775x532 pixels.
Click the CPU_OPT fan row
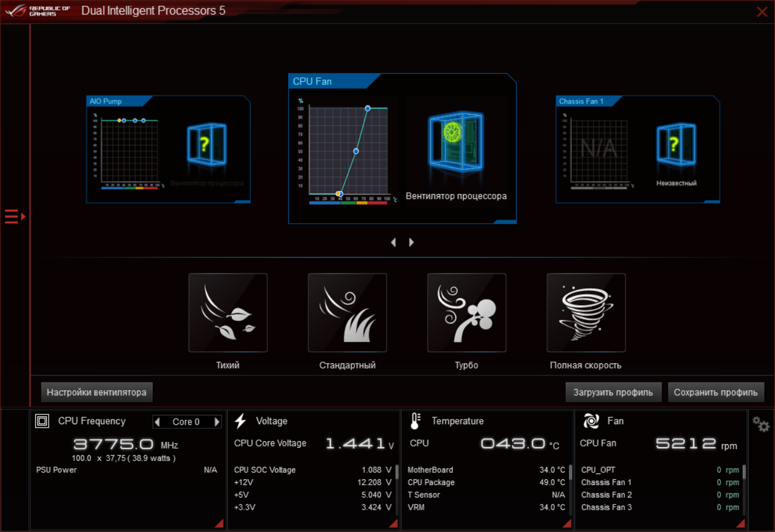(x=660, y=470)
